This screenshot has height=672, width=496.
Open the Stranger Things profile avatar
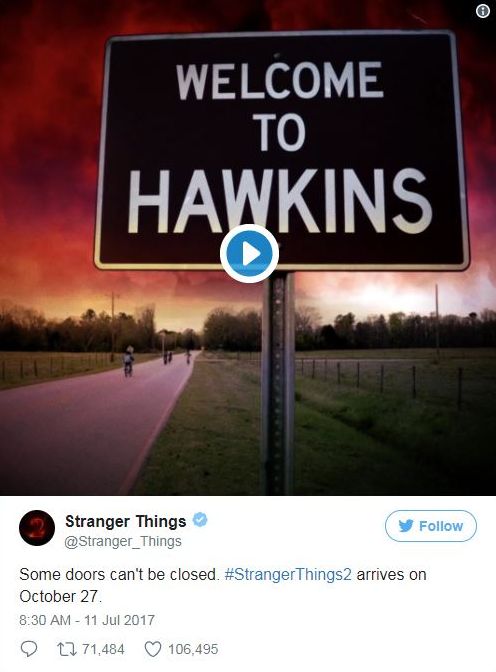(37, 528)
